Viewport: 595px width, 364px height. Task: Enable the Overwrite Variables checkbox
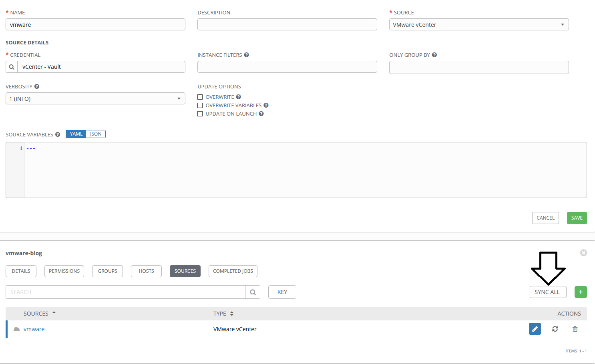[200, 106]
